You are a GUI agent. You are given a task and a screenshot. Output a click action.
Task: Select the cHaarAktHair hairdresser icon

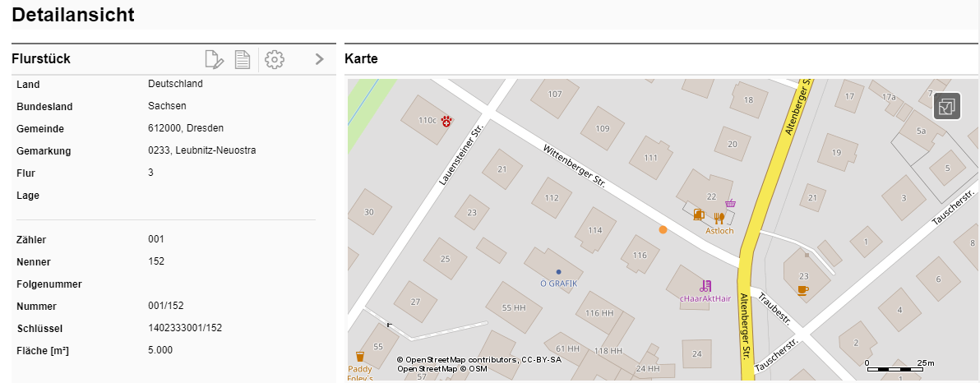pos(705,286)
